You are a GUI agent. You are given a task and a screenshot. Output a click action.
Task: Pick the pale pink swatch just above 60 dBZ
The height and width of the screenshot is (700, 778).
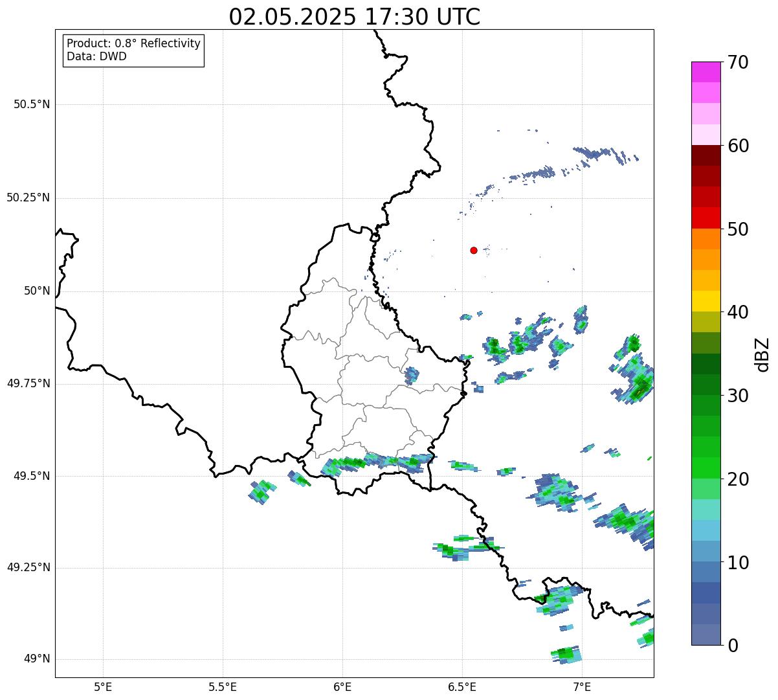[x=706, y=135]
